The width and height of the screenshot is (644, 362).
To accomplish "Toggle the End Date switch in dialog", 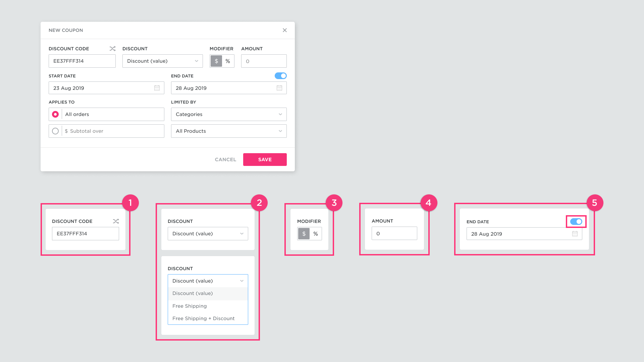I will click(x=280, y=76).
